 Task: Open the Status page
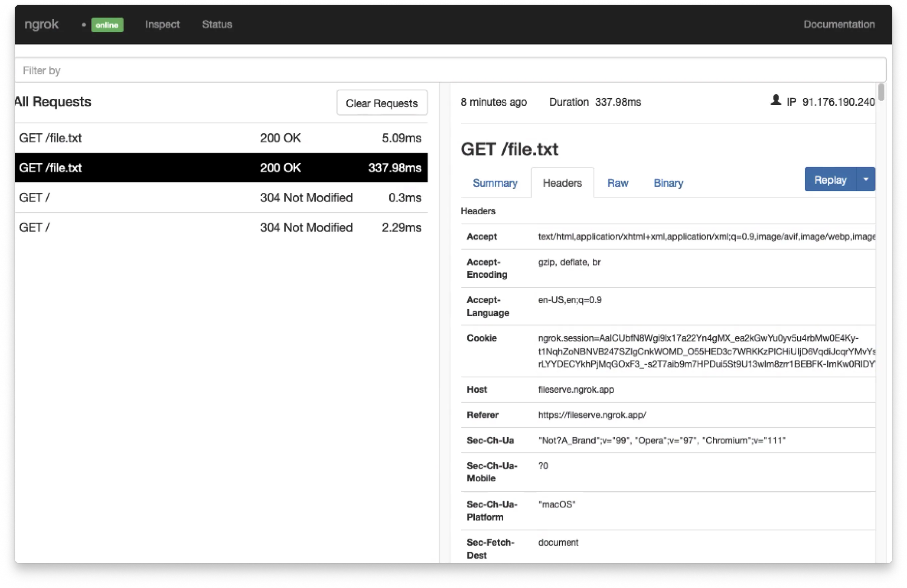point(217,24)
